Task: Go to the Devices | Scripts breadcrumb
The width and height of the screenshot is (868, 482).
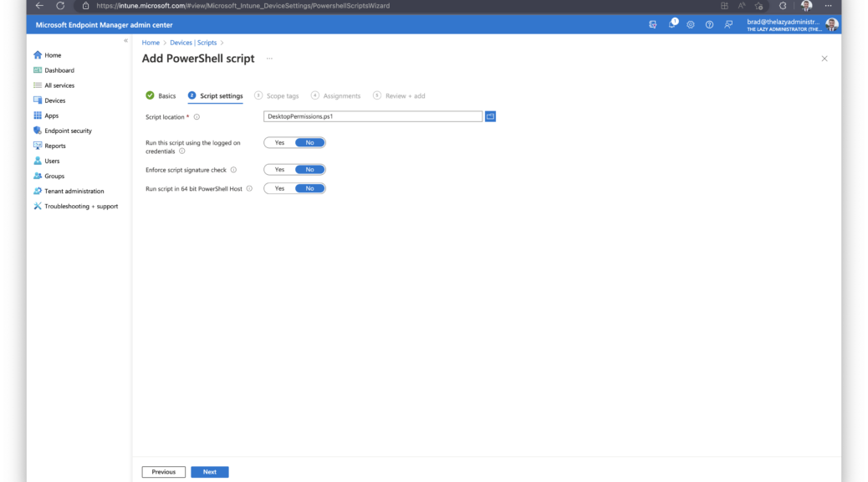Action: coord(193,43)
